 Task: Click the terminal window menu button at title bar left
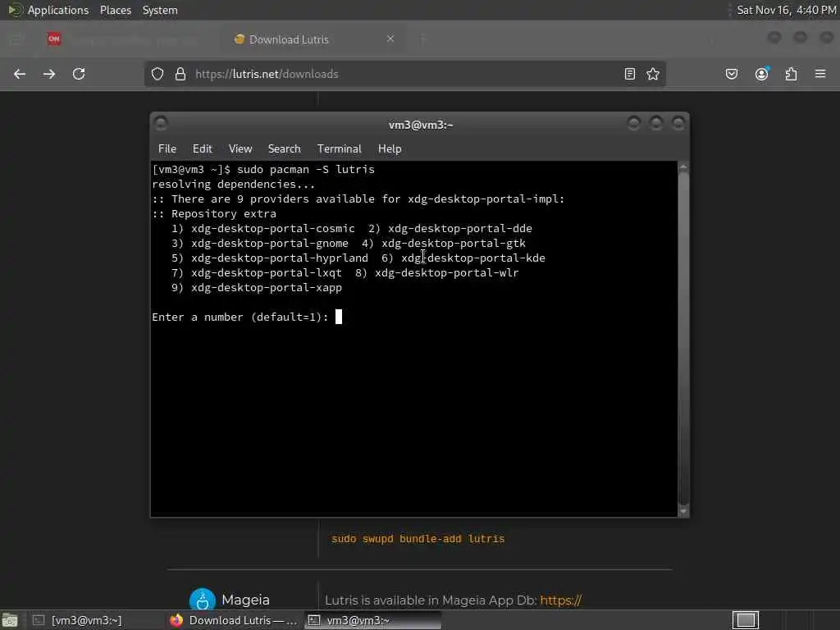coord(161,124)
